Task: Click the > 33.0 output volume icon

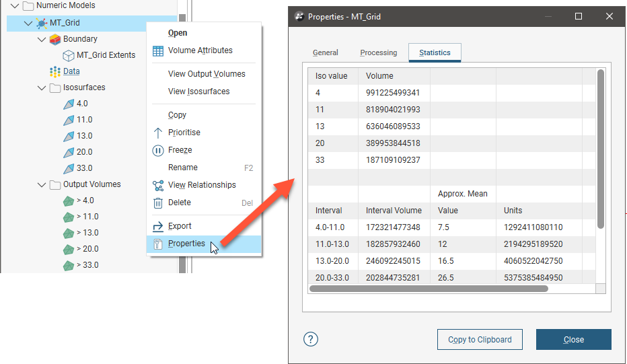Action: [68, 265]
